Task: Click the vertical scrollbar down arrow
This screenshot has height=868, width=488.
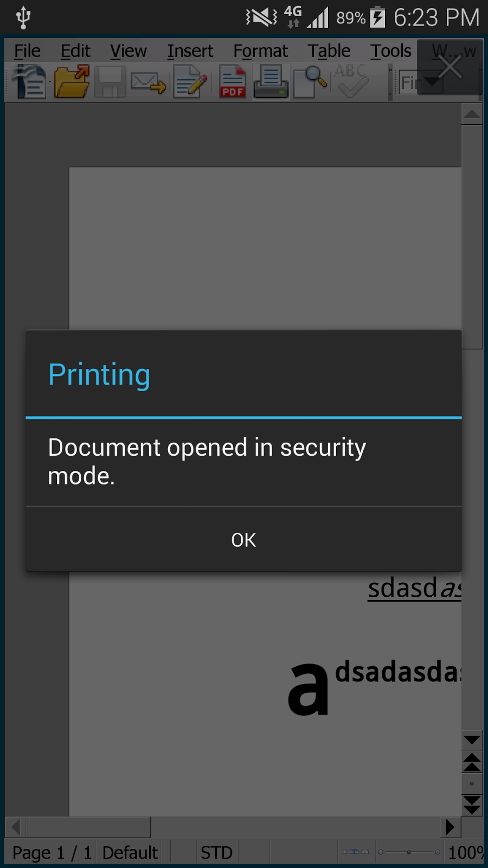Action: [472, 740]
